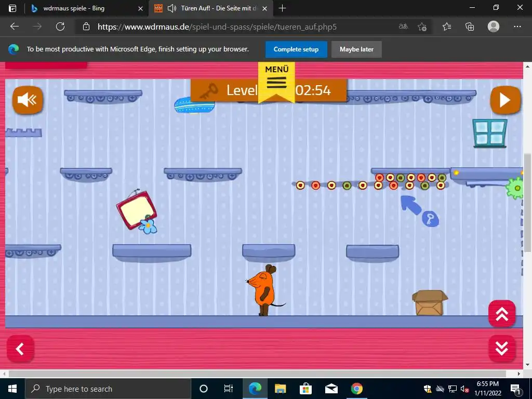Viewport: 532px width, 399px height.
Task: Click the blue striped cushion near the top
Action: [194, 105]
